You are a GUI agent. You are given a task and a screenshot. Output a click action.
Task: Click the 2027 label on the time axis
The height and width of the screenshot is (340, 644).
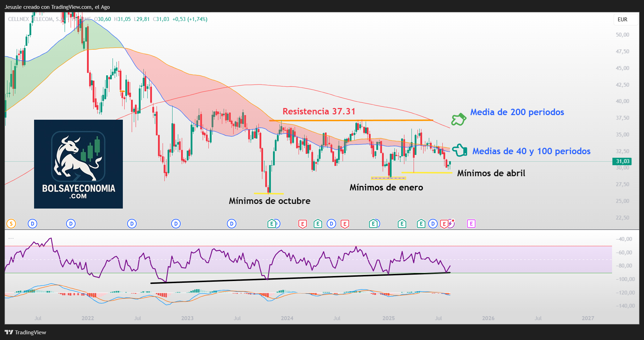(588, 318)
